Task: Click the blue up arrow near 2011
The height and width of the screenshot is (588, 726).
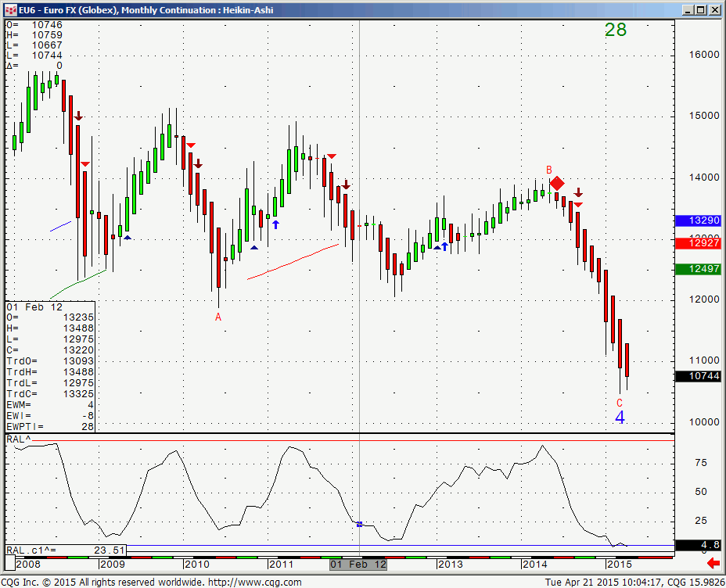Action: 276,225
